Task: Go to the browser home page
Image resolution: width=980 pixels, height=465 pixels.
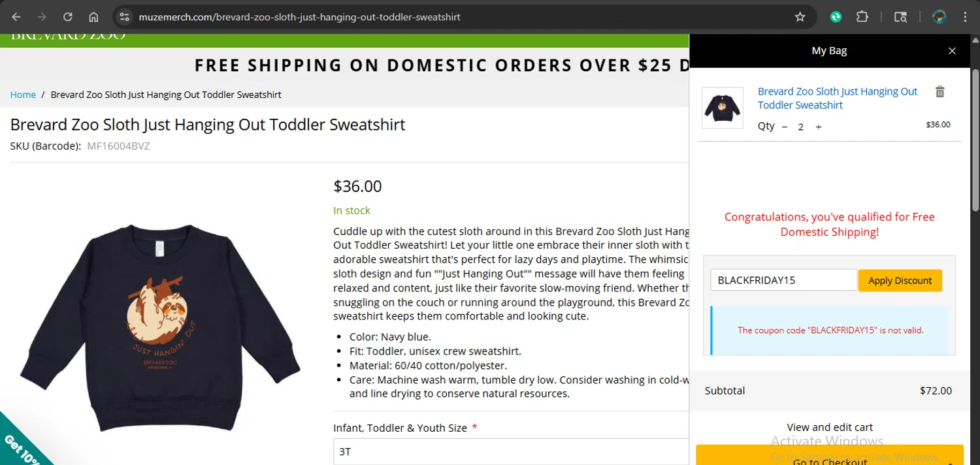Action: (93, 17)
